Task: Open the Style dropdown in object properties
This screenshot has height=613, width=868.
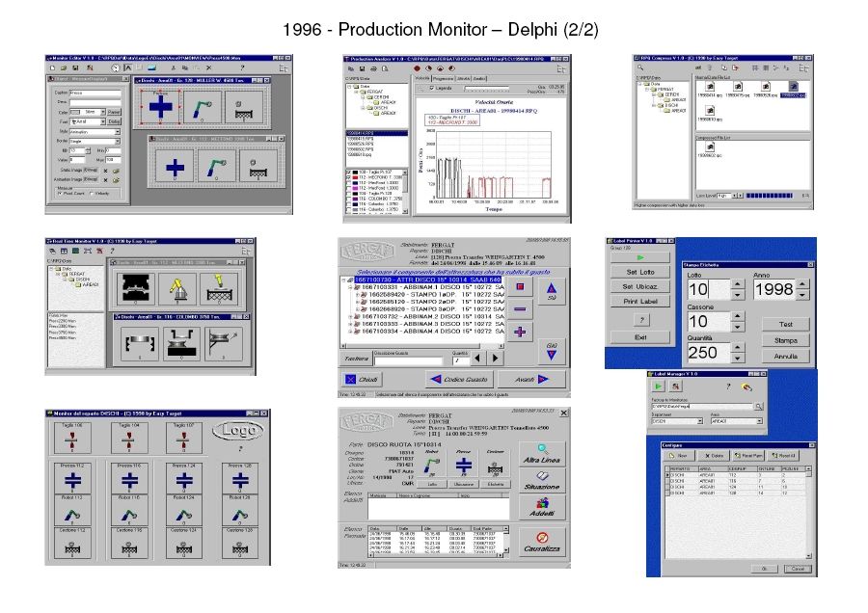Action: click(x=118, y=132)
